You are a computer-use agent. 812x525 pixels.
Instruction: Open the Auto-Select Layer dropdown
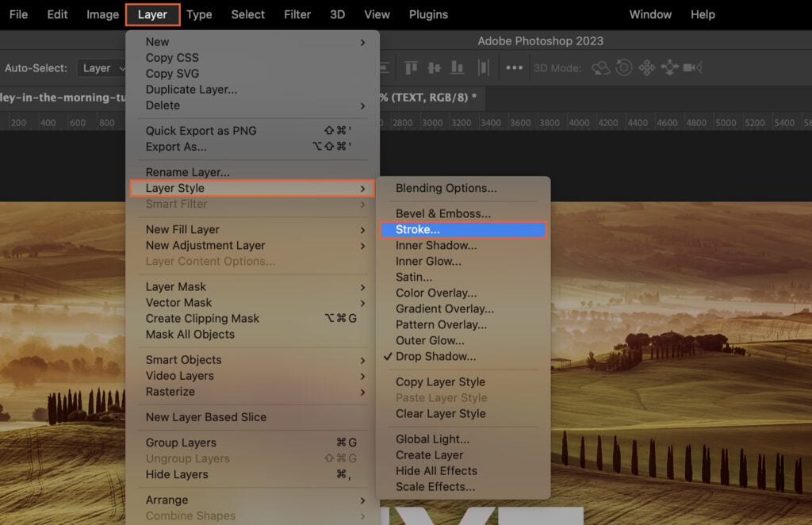[101, 68]
